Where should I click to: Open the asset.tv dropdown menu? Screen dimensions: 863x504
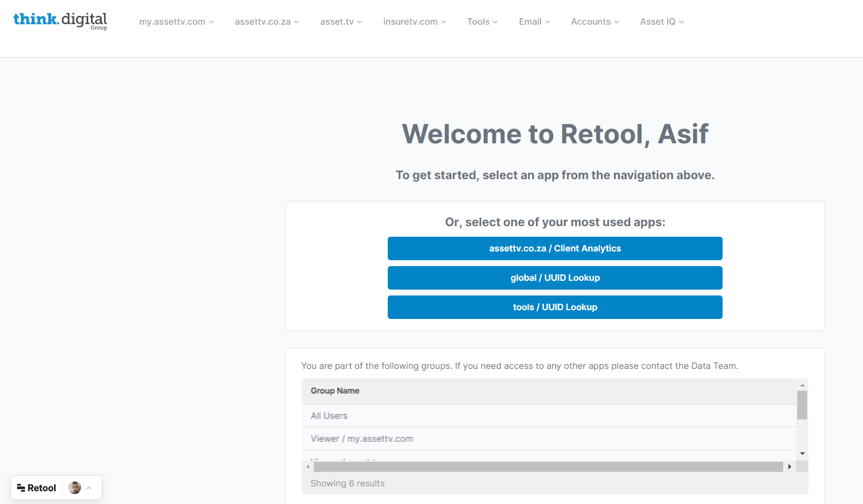341,22
